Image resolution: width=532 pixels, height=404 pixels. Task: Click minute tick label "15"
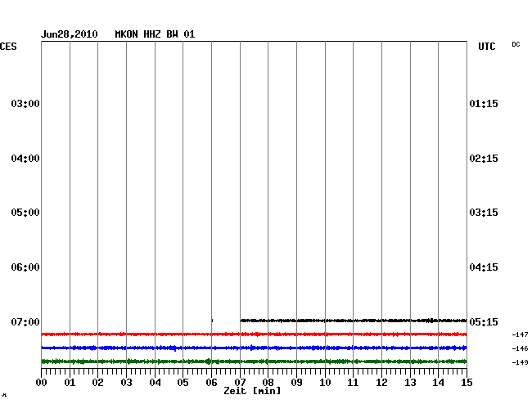pyautogui.click(x=467, y=383)
